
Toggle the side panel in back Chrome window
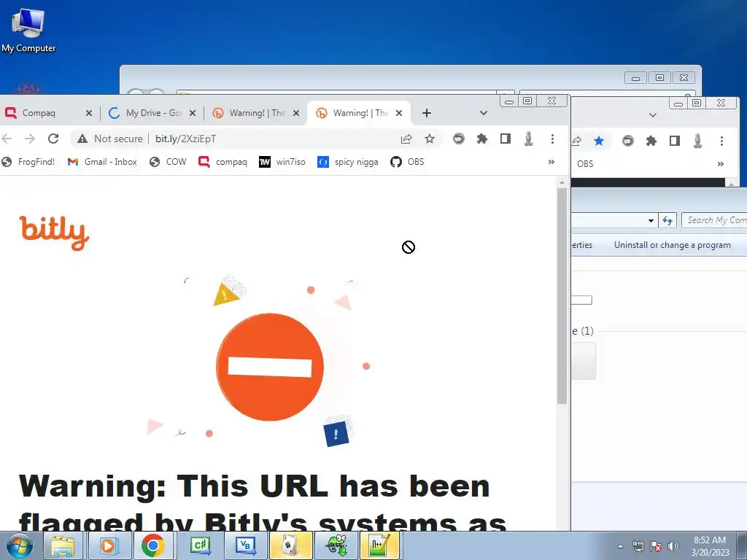tap(675, 141)
